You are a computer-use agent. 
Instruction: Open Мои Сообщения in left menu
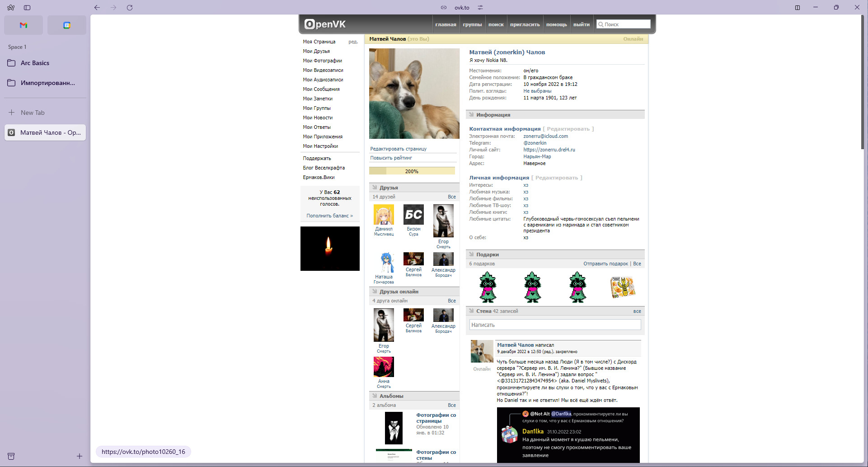pyautogui.click(x=321, y=89)
